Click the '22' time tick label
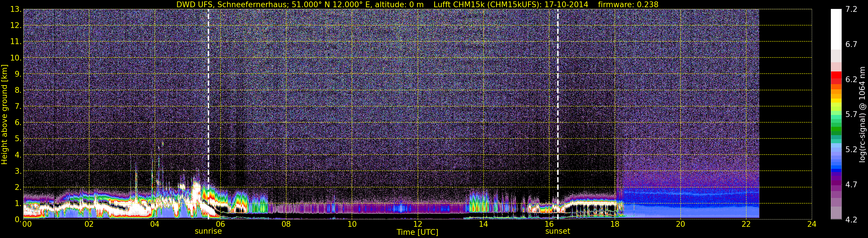This screenshot has height=238, width=868. click(746, 224)
